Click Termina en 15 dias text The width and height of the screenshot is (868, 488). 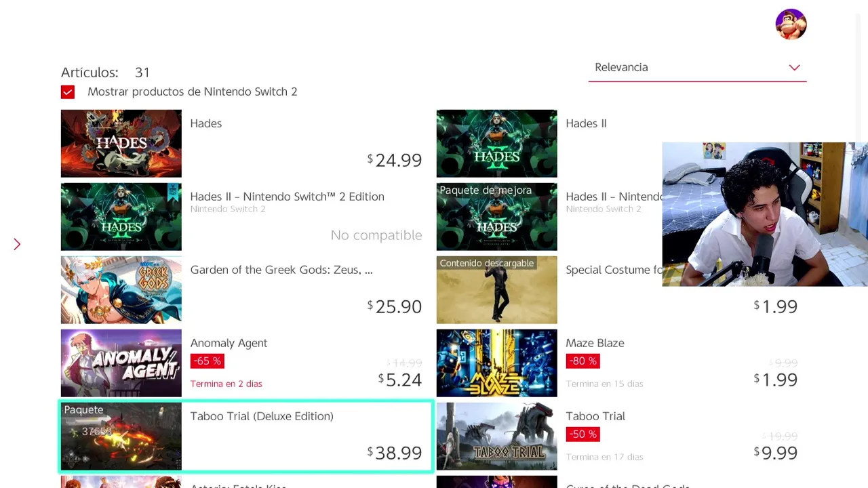(604, 384)
